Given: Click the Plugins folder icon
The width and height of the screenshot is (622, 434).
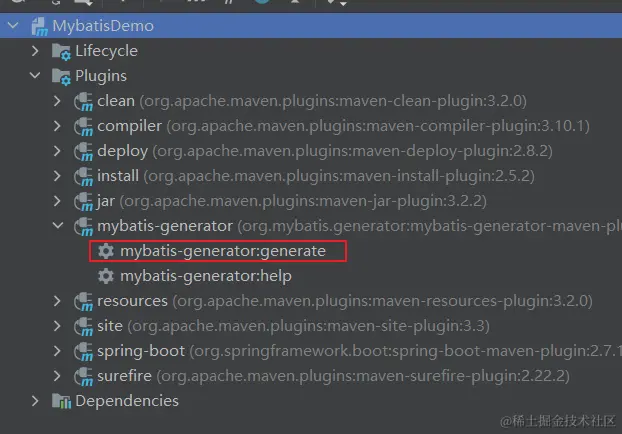Looking at the screenshot, I should 61,77.
